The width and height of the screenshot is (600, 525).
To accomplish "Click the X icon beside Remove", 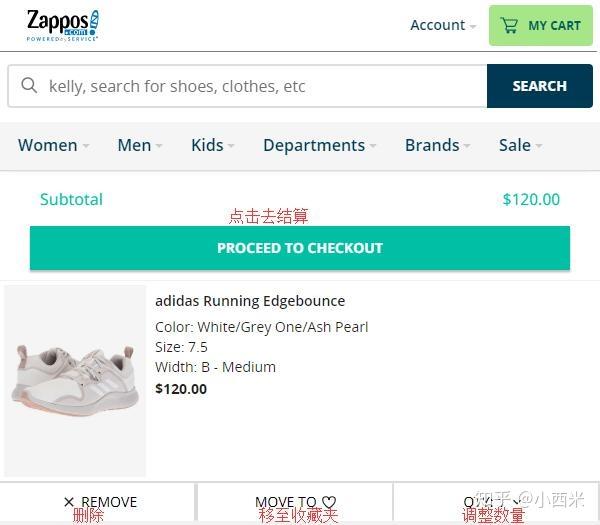I will click(69, 502).
